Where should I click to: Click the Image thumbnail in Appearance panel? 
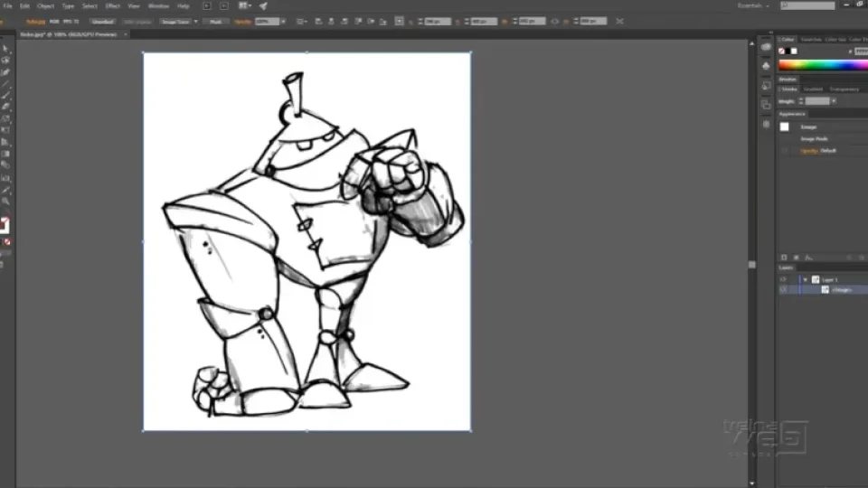click(x=785, y=127)
